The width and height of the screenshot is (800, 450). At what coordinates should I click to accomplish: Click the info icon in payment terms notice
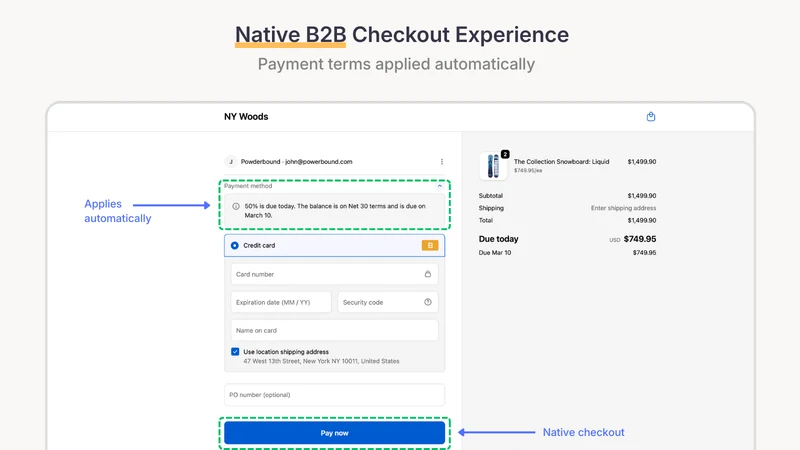coord(236,207)
